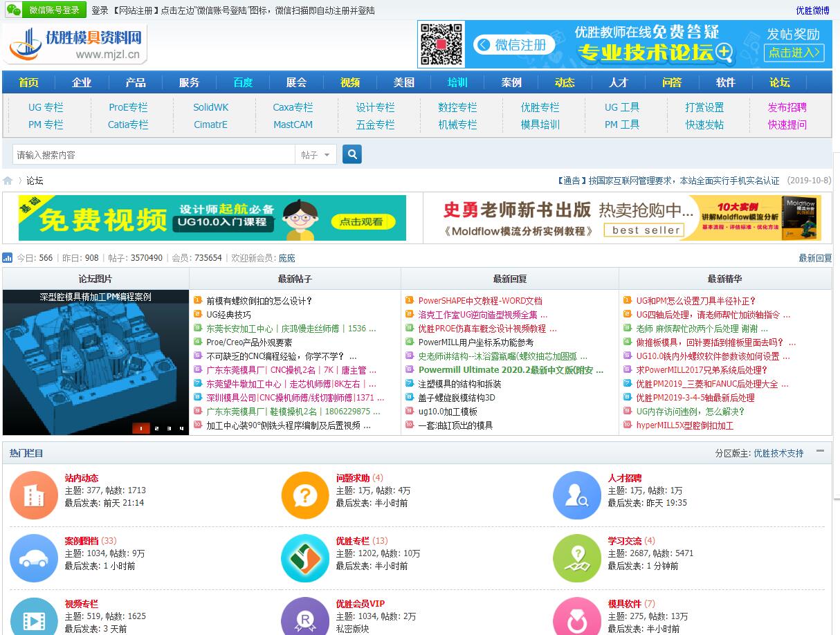Open the 首页 navigation tab
840x635 pixels.
point(28,82)
